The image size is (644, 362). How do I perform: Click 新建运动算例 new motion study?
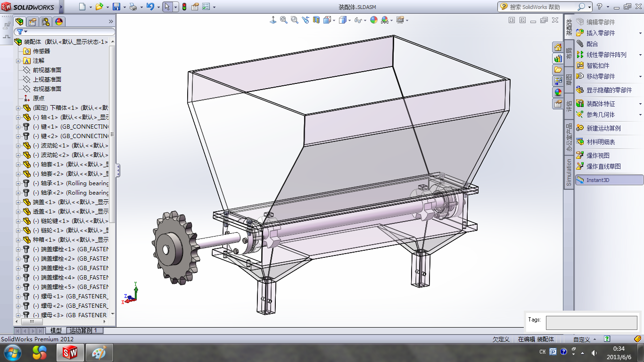coord(603,128)
